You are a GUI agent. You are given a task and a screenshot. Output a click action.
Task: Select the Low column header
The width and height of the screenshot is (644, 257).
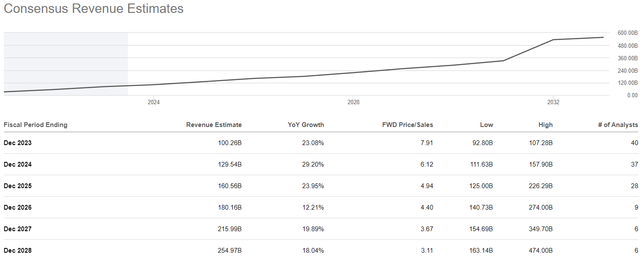[x=487, y=125]
